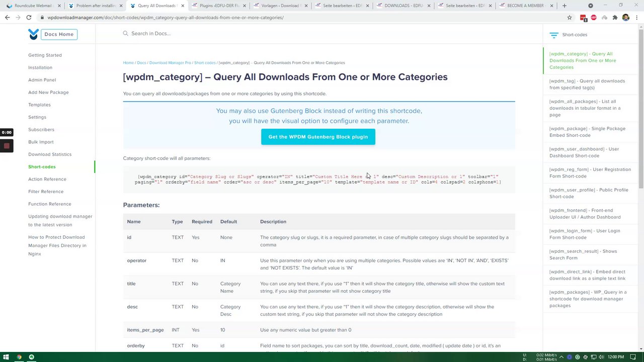Open the Action Reference section
Screen dimensions: 644x362
47,179
